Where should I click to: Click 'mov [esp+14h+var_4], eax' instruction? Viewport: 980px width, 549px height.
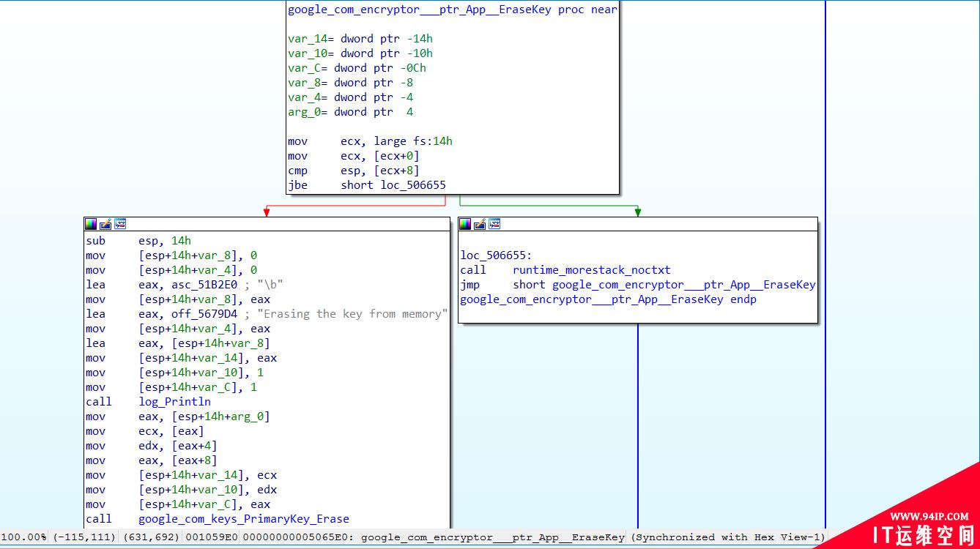[x=178, y=329]
